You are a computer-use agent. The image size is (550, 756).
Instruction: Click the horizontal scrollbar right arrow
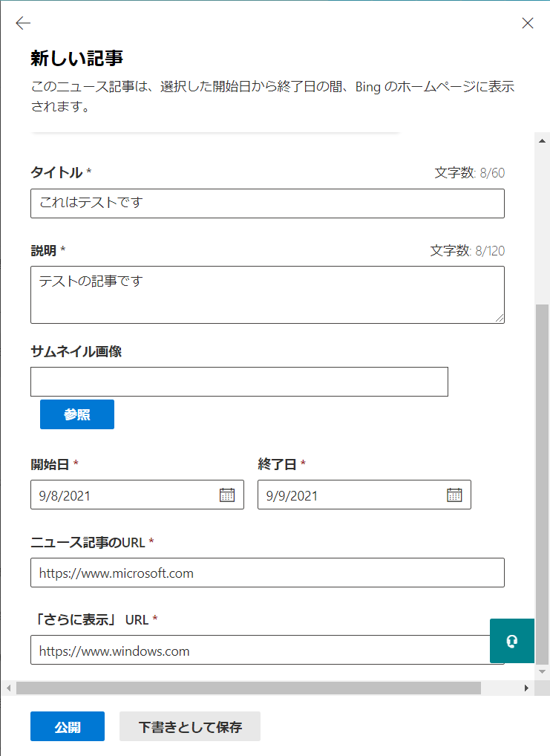pos(527,688)
